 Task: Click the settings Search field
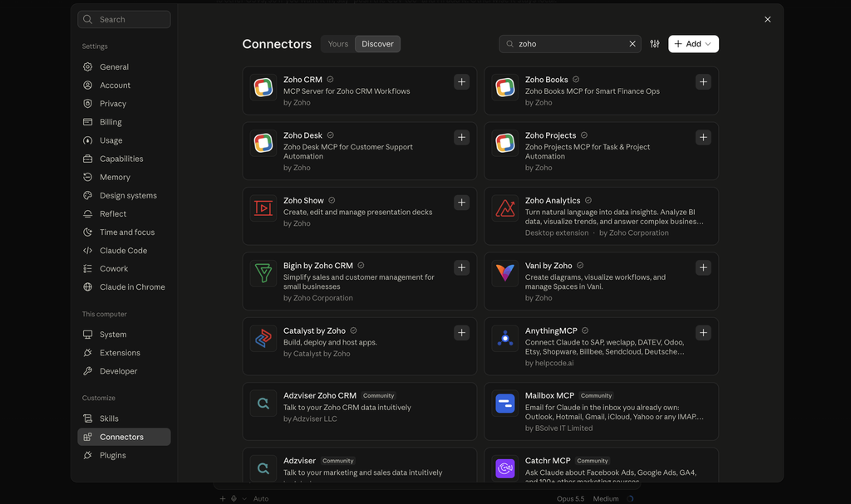click(124, 20)
